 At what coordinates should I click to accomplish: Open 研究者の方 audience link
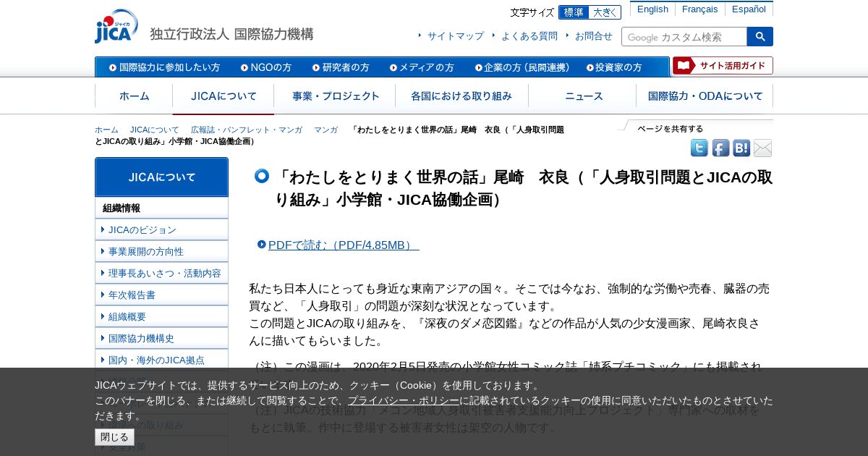click(x=341, y=67)
